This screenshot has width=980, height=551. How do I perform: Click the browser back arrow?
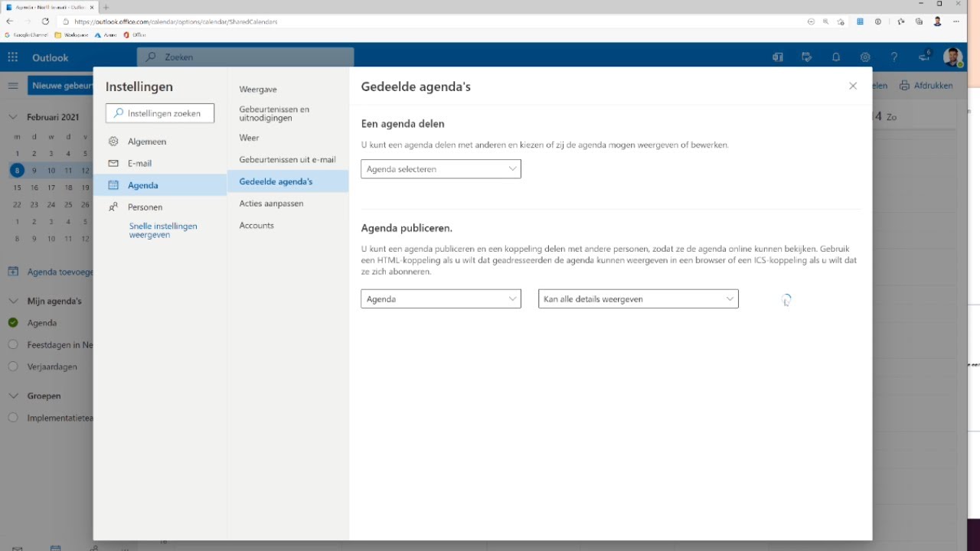click(9, 21)
